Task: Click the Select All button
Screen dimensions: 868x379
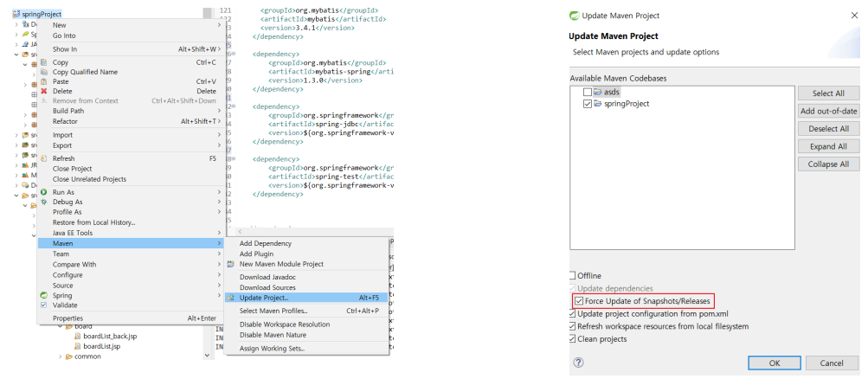Action: coord(829,93)
